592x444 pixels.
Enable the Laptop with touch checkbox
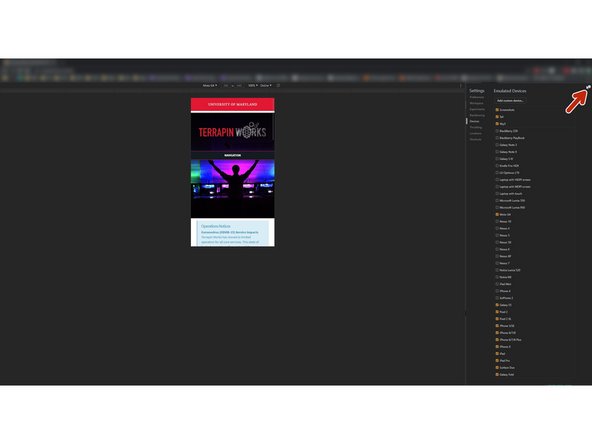[x=497, y=194]
